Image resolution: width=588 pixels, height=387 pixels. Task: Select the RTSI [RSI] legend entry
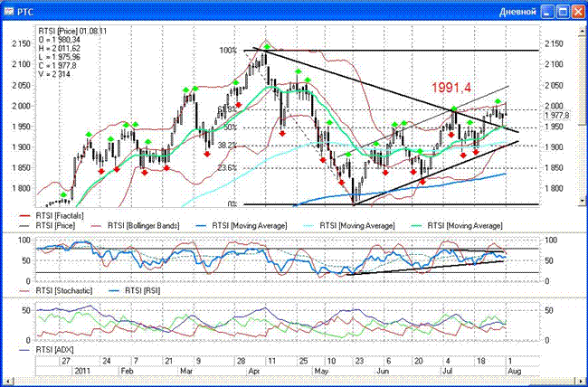134,290
